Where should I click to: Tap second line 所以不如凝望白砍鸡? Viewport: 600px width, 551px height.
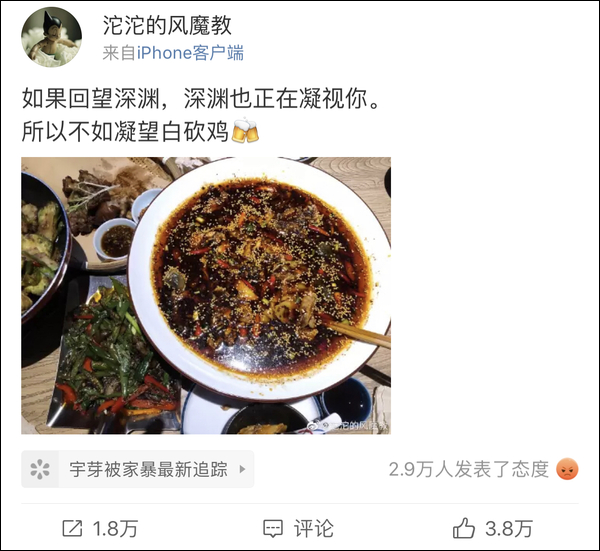coord(125,131)
